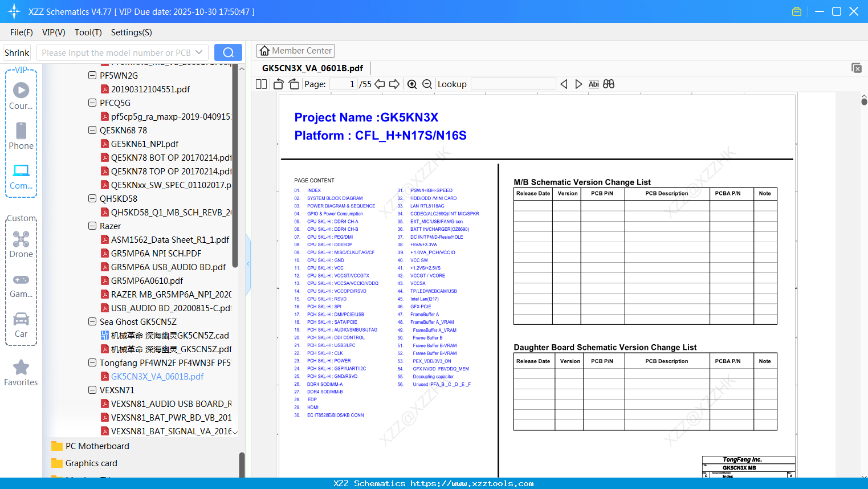Open RAZER MB_GR5MP6A_NPI file

172,294
